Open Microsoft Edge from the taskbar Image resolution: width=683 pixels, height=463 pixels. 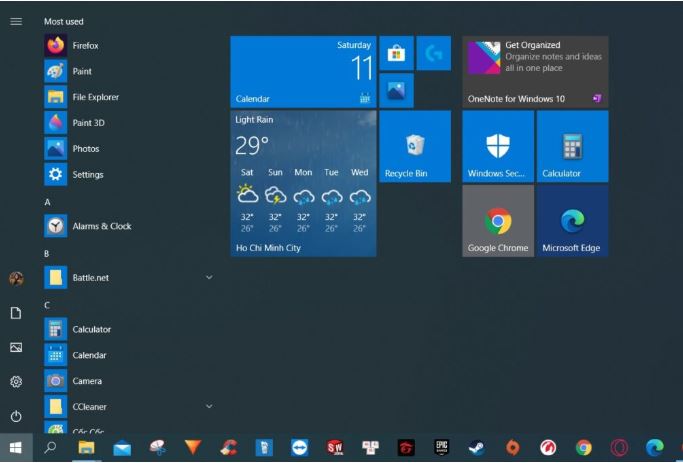click(655, 447)
